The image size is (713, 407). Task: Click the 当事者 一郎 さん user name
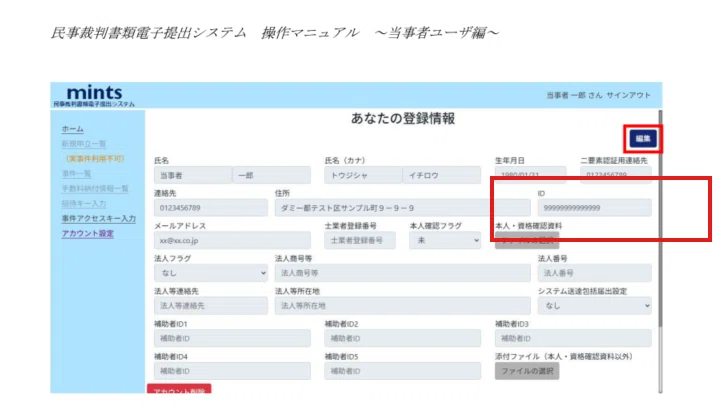tap(574, 95)
